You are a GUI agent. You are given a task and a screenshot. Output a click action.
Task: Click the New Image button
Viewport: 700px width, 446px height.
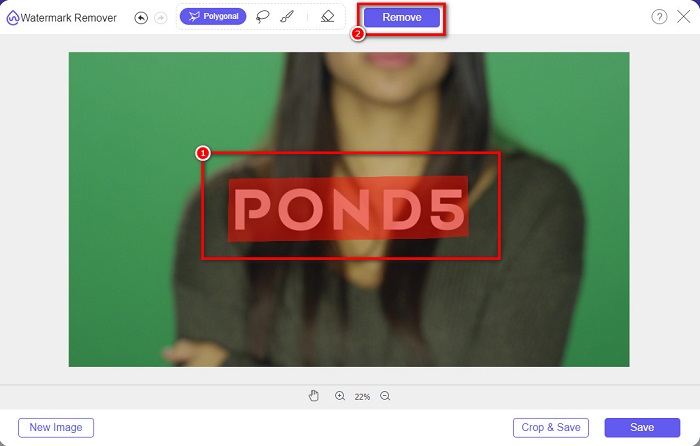coord(56,427)
